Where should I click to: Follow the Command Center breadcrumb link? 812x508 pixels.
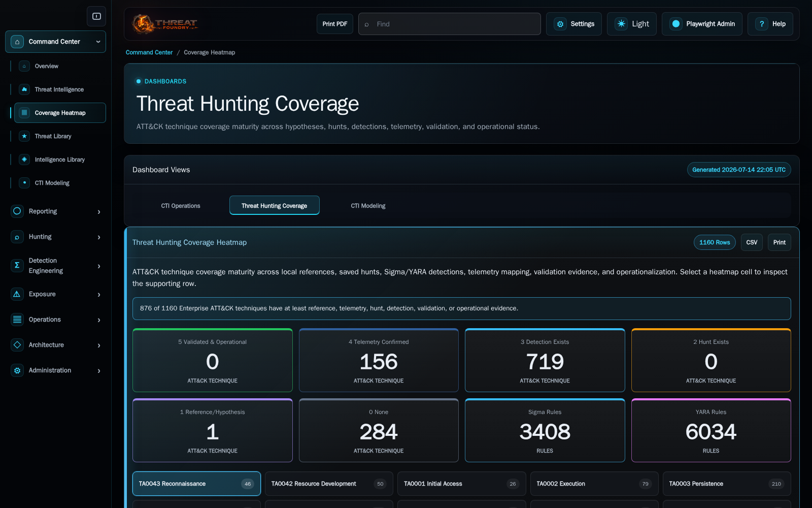click(149, 52)
